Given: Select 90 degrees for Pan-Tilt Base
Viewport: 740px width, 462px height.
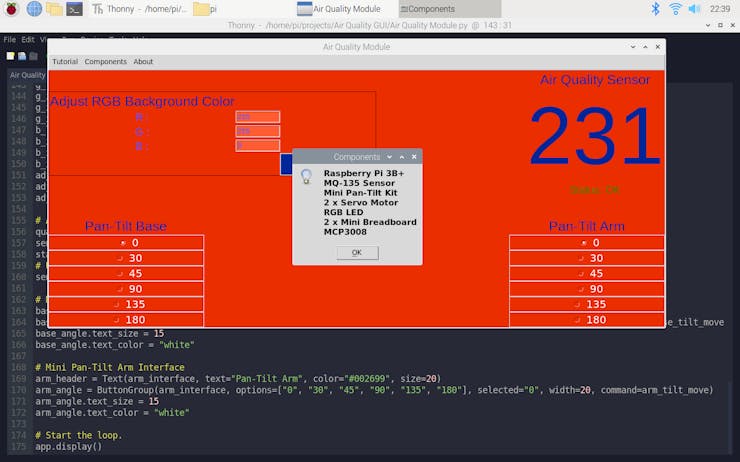Looking at the screenshot, I should point(126,289).
